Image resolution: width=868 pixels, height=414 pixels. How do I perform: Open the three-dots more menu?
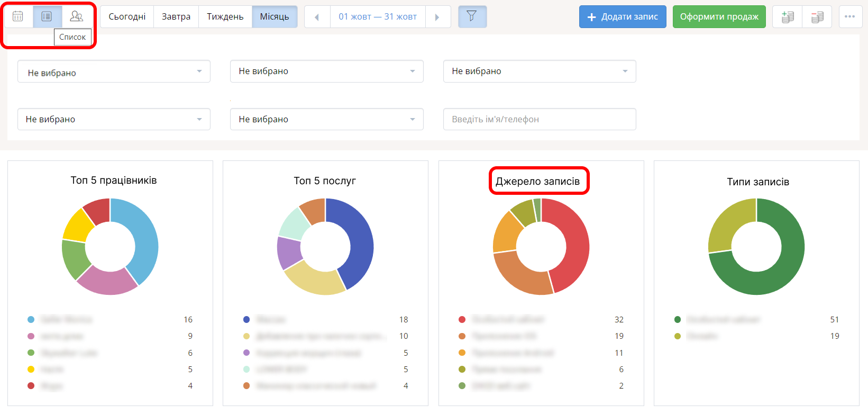tap(849, 17)
